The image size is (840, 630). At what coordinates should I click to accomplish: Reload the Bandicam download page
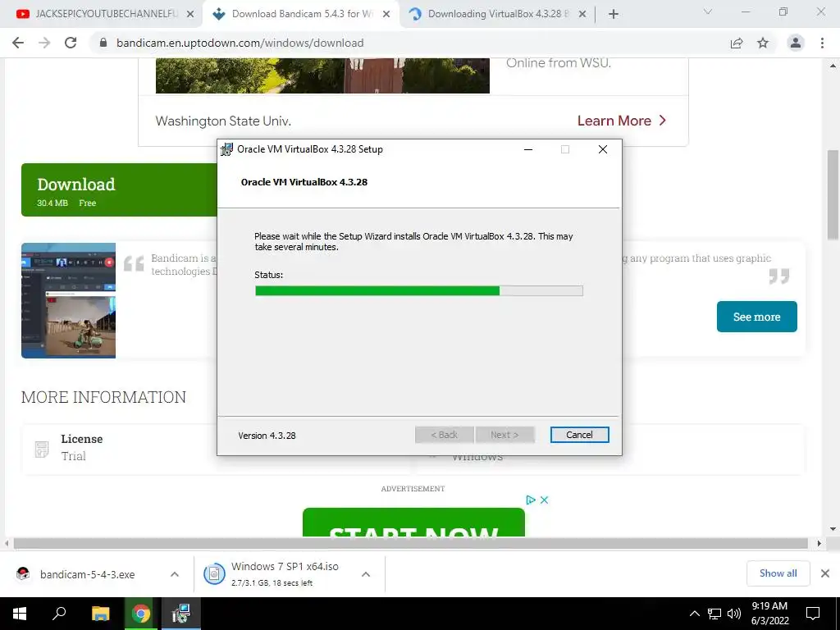(x=71, y=43)
